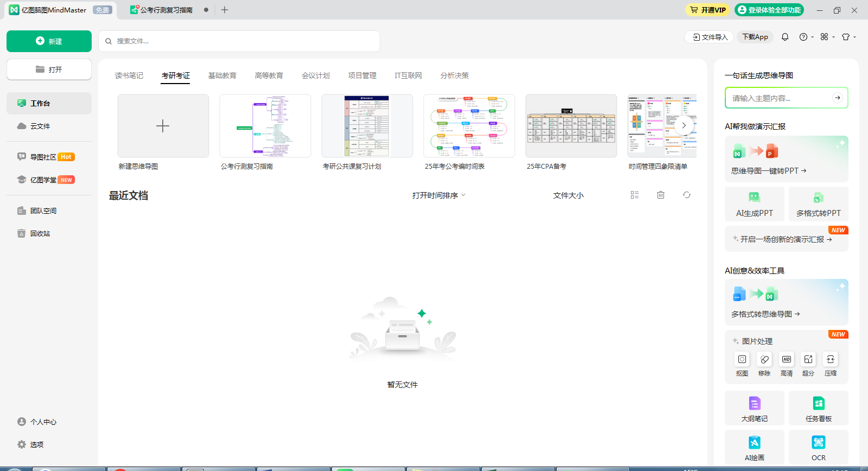The width and height of the screenshot is (868, 471).
Task: Select the 抠图 image cutout tool
Action: (742, 364)
